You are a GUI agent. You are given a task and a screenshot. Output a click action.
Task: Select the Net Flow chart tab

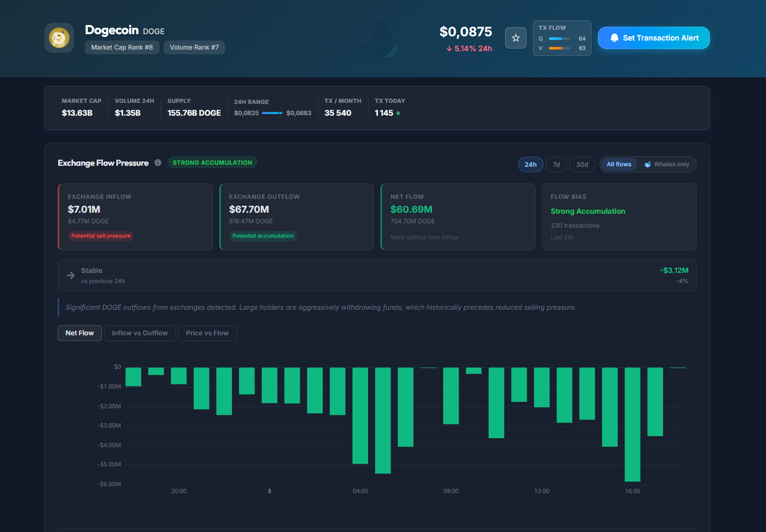[x=79, y=333]
